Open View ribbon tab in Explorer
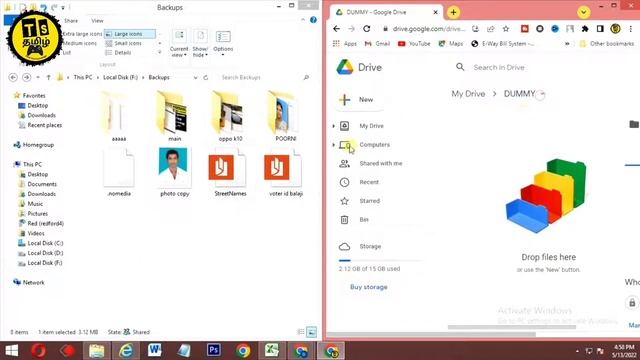The height and width of the screenshot is (360, 640). click(97, 20)
